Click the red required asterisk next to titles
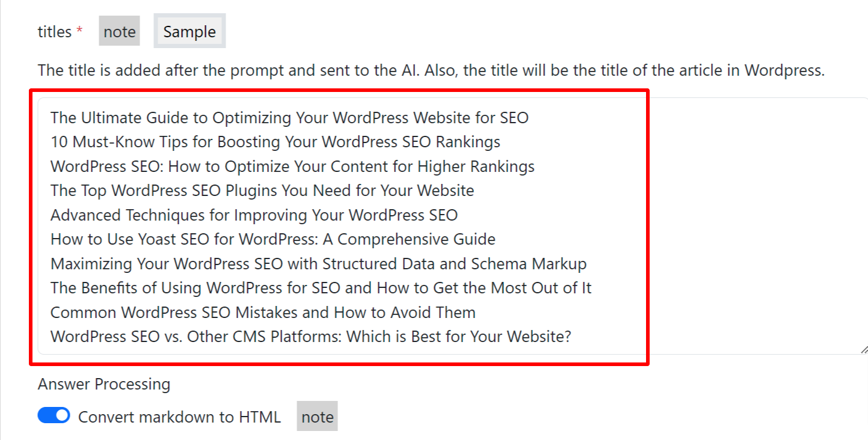The height and width of the screenshot is (440, 868). coord(79,31)
